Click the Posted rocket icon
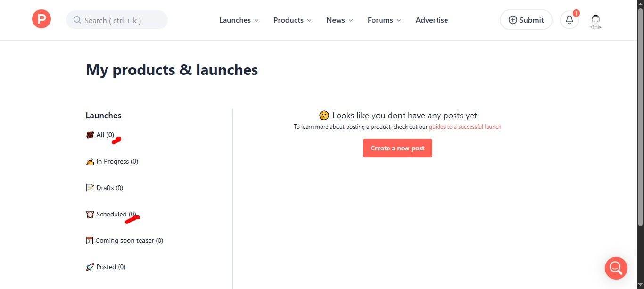644x289 pixels. click(x=90, y=267)
